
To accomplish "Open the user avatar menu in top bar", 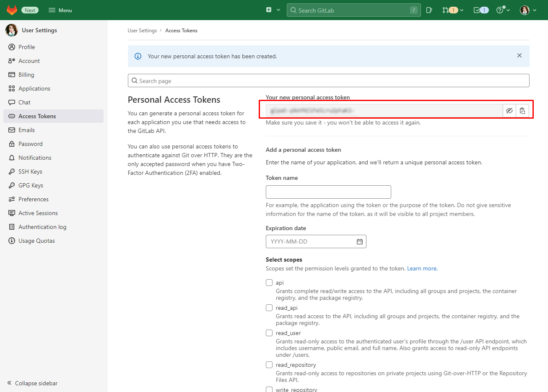I will click(x=525, y=10).
